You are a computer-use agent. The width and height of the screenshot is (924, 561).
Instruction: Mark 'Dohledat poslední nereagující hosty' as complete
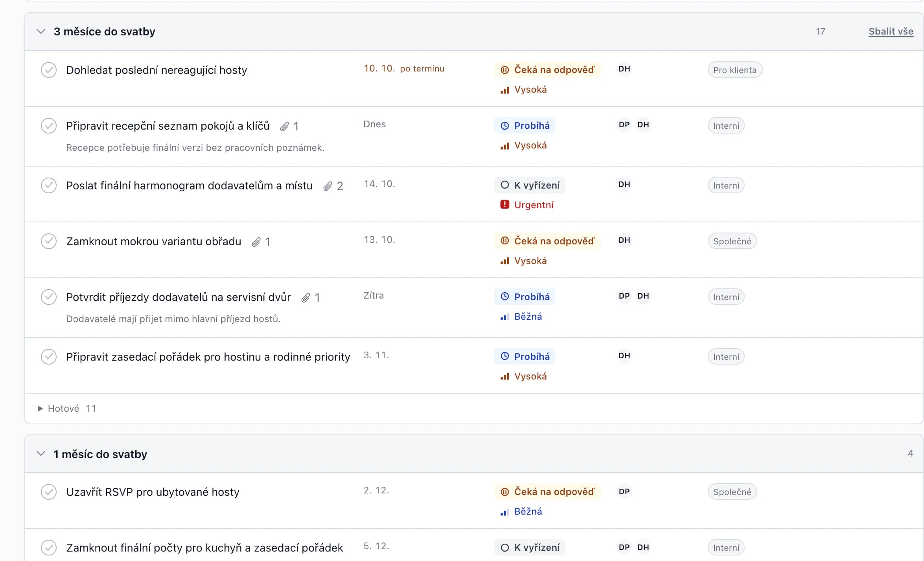(49, 70)
